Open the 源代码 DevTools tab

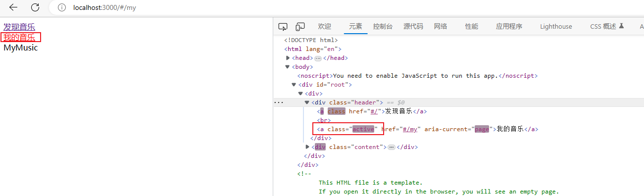(x=413, y=27)
